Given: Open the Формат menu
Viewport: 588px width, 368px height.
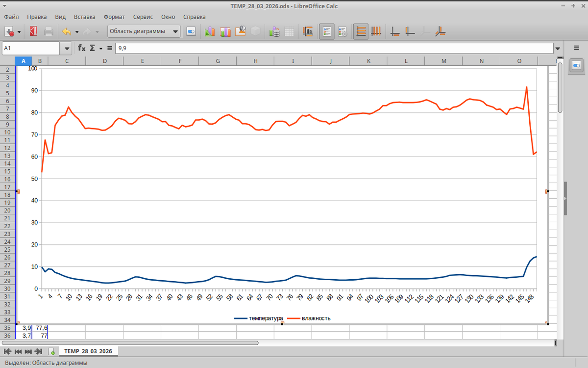Looking at the screenshot, I should (x=114, y=17).
